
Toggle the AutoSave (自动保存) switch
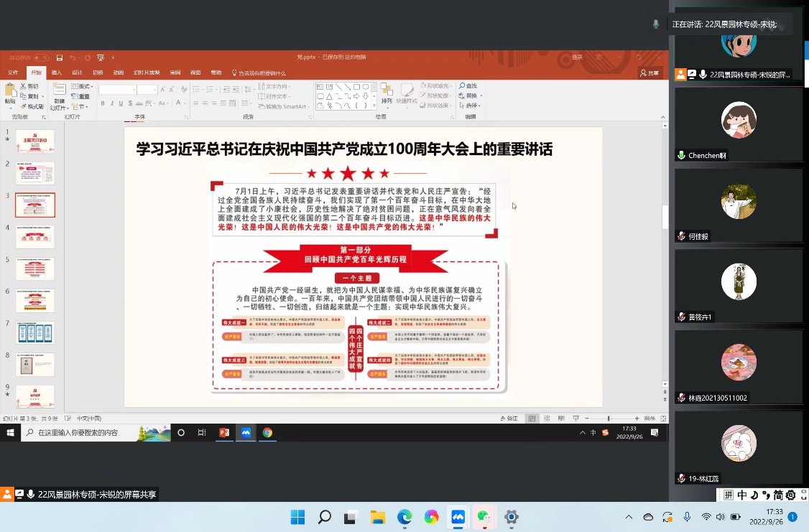[x=40, y=57]
